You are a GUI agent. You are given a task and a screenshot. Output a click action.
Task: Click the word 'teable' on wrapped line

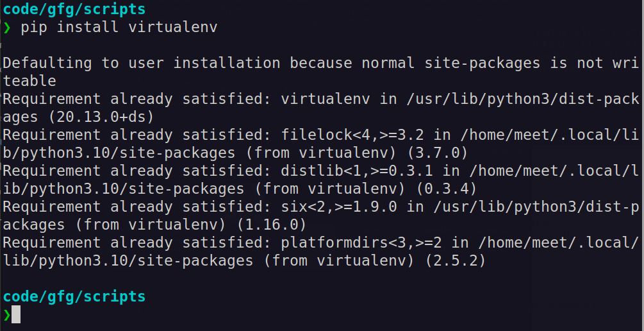(29, 81)
